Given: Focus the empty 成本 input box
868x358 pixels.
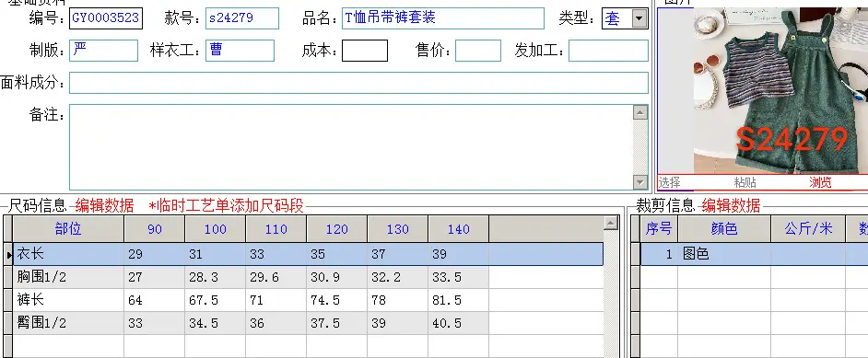Looking at the screenshot, I should (x=365, y=51).
